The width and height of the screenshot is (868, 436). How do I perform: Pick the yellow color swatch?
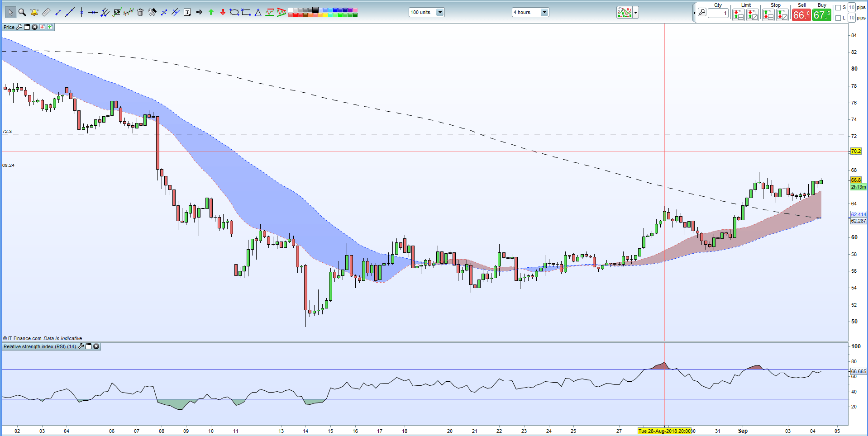[325, 15]
